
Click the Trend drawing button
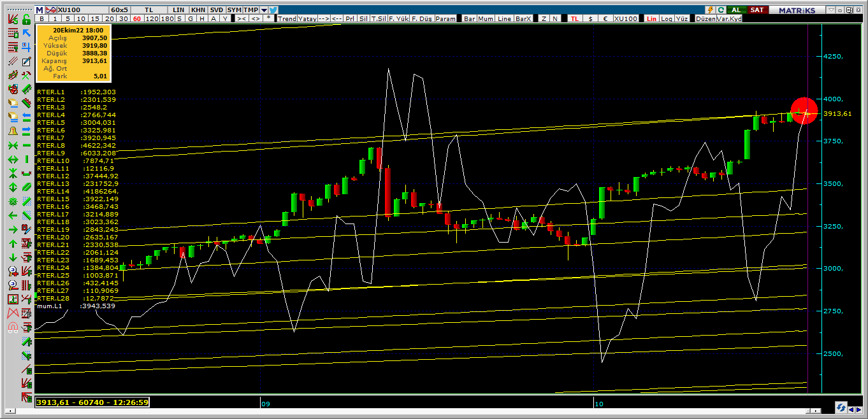[x=287, y=19]
